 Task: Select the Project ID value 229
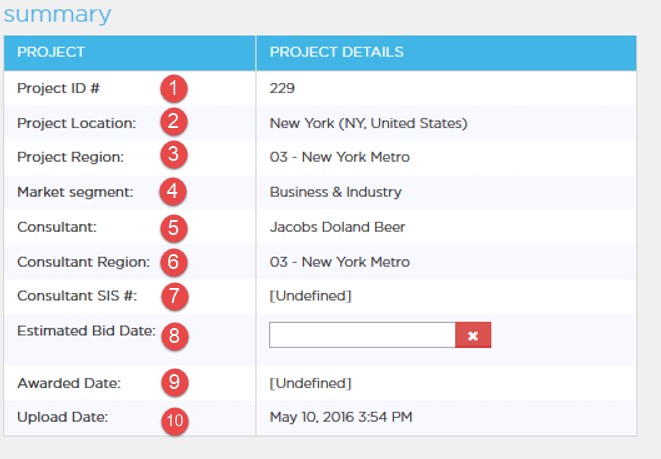(282, 88)
